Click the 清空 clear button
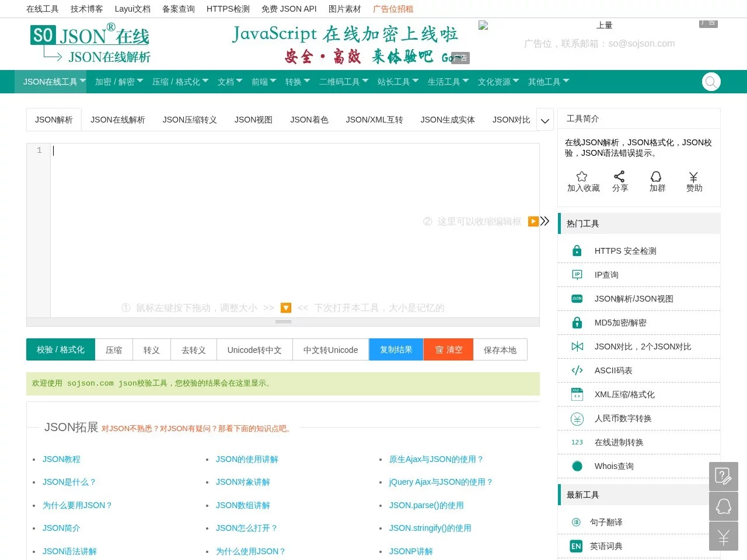The height and width of the screenshot is (560, 747). 448,349
